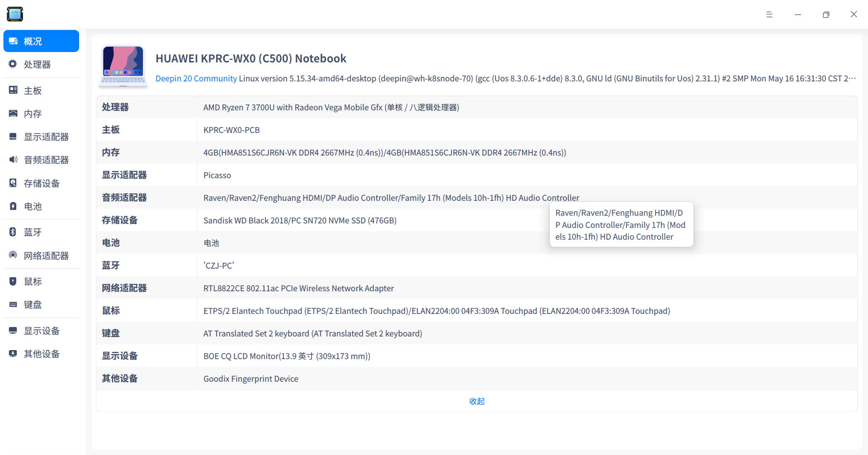Screen dimensions: 868x455
Task: Click the HUAWEI KPRC-WX0 (C500) Notebook title
Action: pyautogui.click(x=251, y=58)
